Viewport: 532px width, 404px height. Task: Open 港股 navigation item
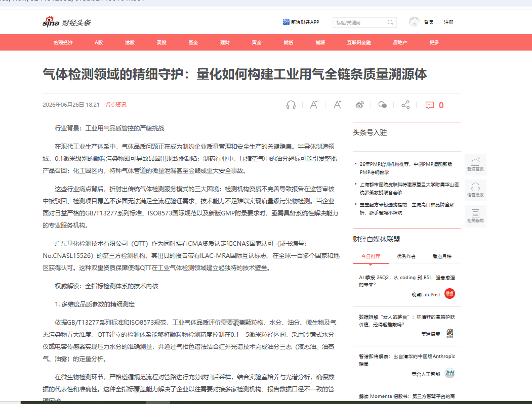click(x=130, y=42)
